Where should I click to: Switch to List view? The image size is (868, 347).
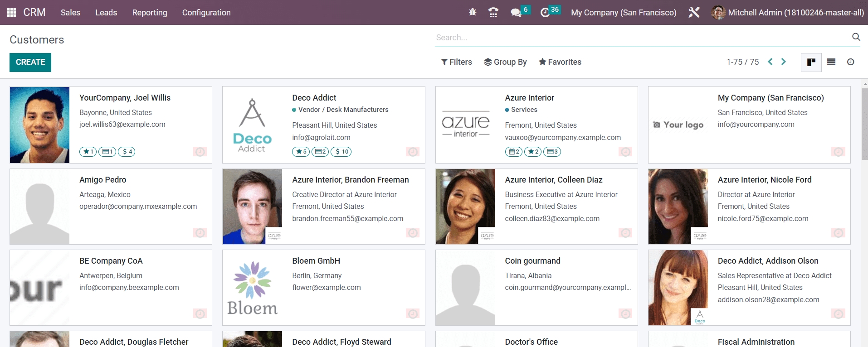(x=831, y=62)
